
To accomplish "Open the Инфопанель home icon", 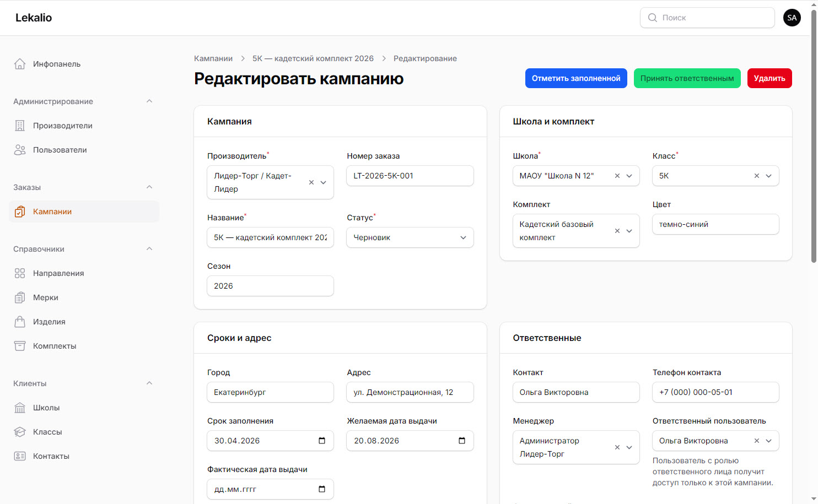I will (20, 64).
